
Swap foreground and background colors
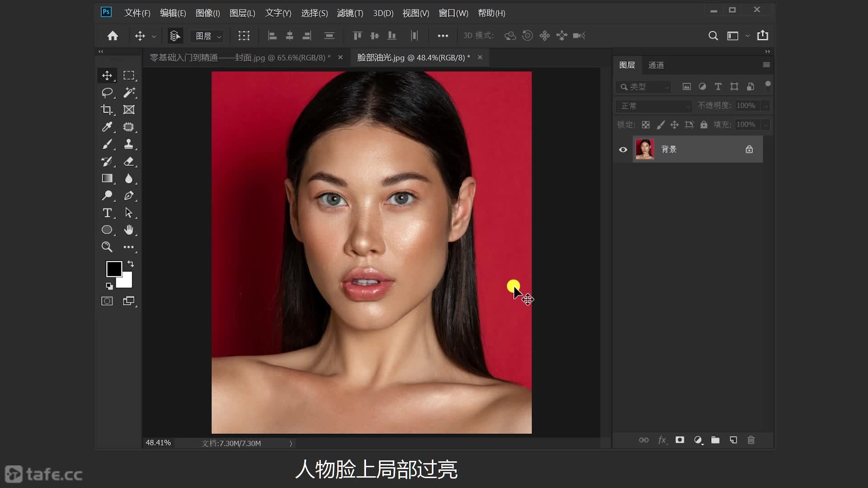coord(131,264)
